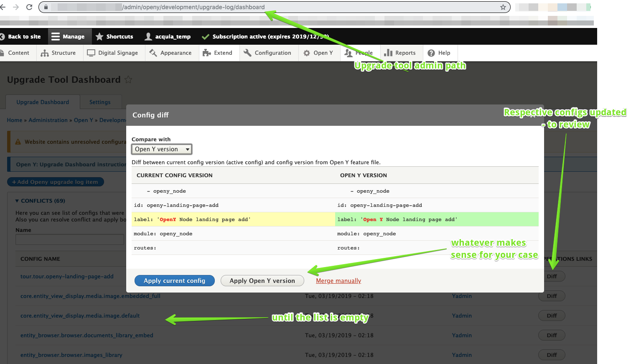The width and height of the screenshot is (631, 364).
Task: Click the CONFIG NAME column header
Action: click(40, 259)
